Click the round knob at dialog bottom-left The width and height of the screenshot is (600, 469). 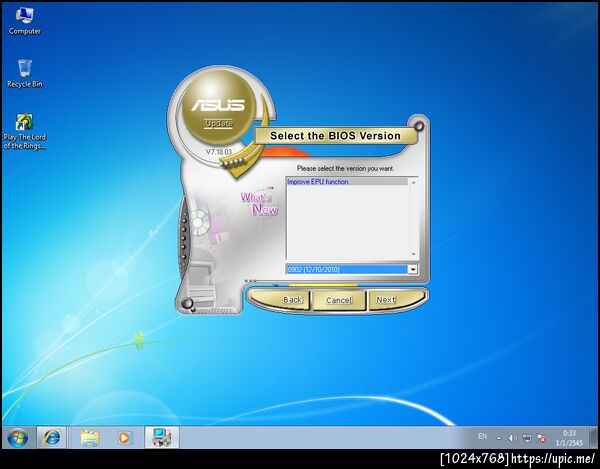[x=188, y=303]
